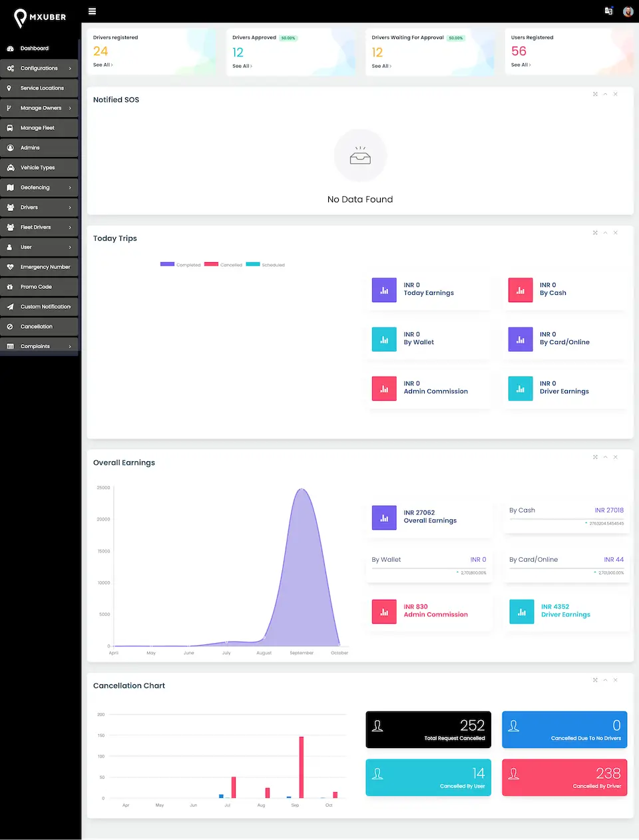Expand the User submenu
The width and height of the screenshot is (639, 840).
pos(40,247)
